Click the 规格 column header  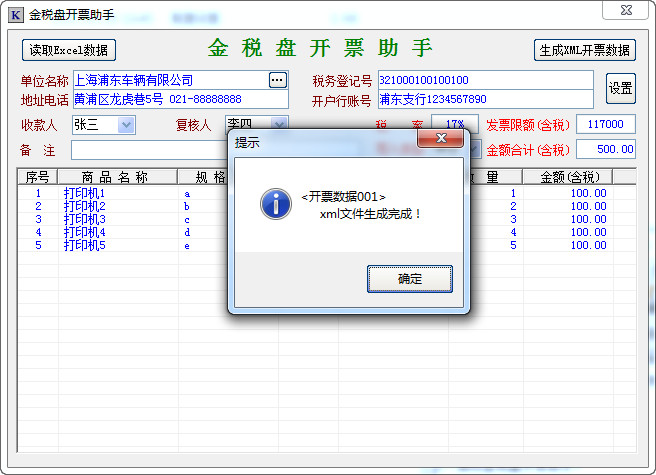click(203, 177)
